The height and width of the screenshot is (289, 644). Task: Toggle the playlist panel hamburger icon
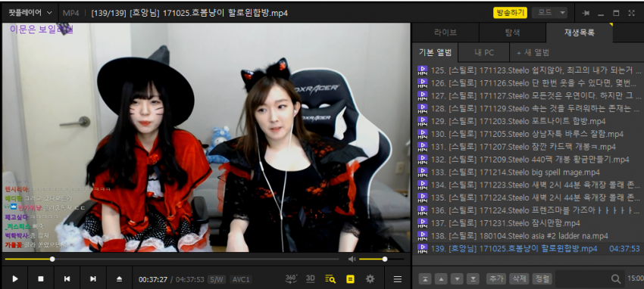[397, 279]
